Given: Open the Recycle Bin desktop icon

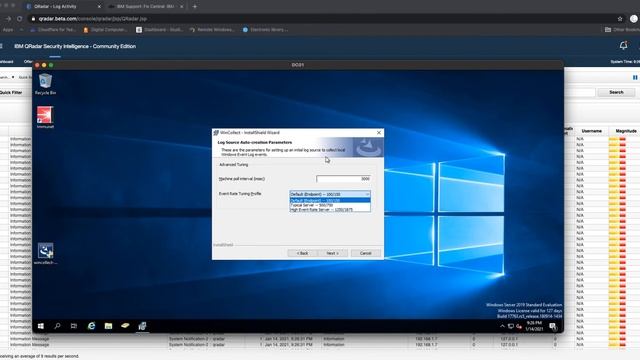Looking at the screenshot, I should point(45,84).
